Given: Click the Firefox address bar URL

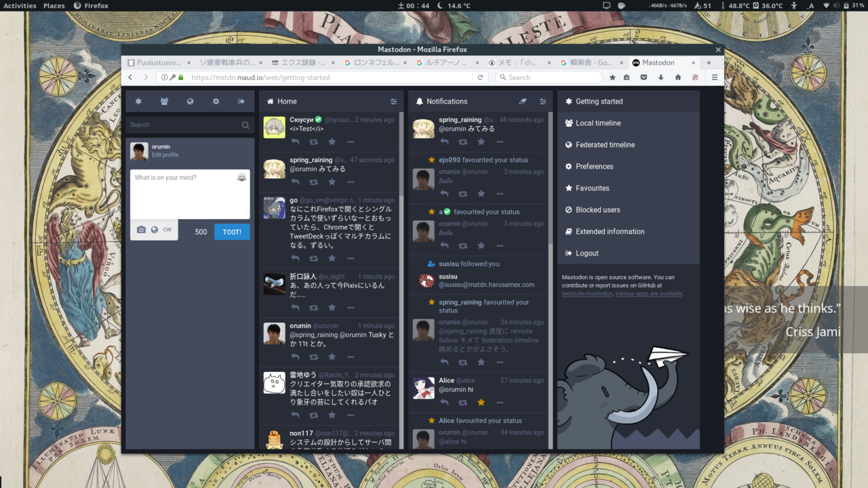Looking at the screenshot, I should 260,77.
